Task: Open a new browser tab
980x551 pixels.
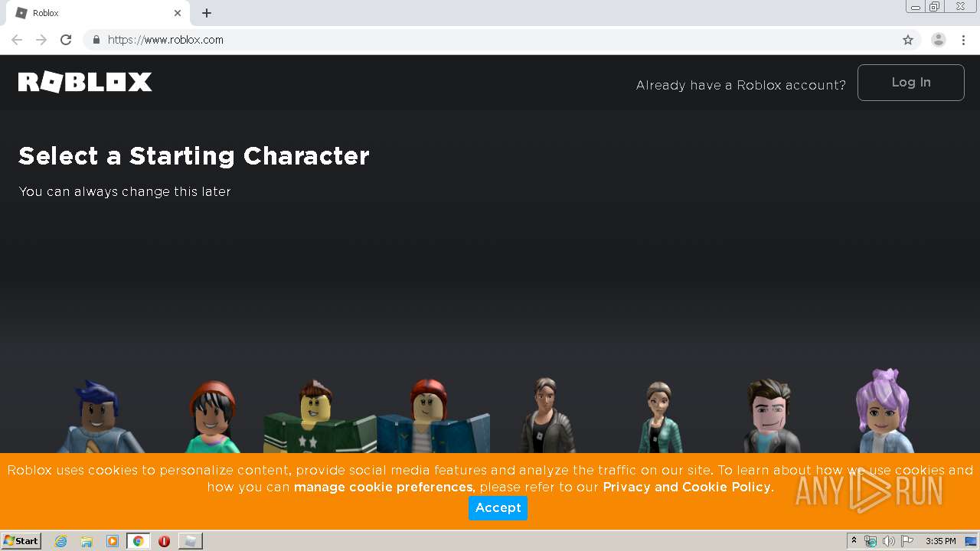Action: click(207, 13)
